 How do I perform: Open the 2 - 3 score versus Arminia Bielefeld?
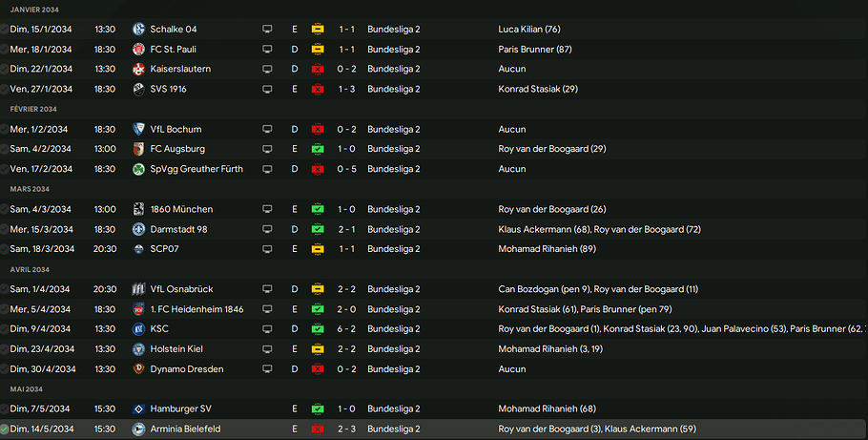[x=347, y=430]
